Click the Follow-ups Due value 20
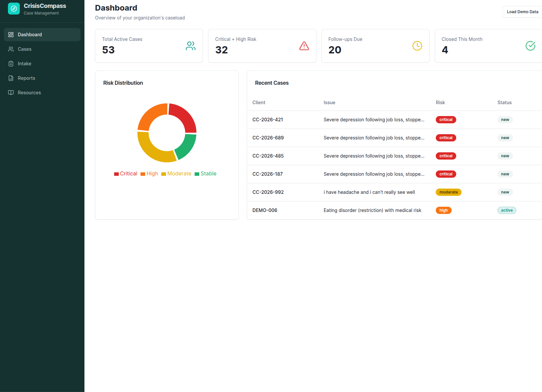Screen dimensions: 542x392 pyautogui.click(x=335, y=50)
